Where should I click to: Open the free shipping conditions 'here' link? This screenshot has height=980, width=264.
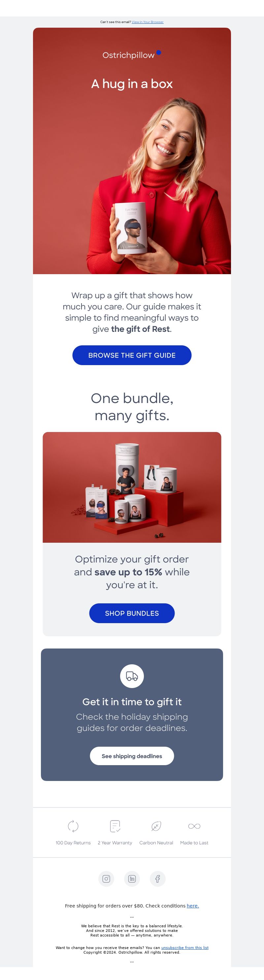coord(193,906)
